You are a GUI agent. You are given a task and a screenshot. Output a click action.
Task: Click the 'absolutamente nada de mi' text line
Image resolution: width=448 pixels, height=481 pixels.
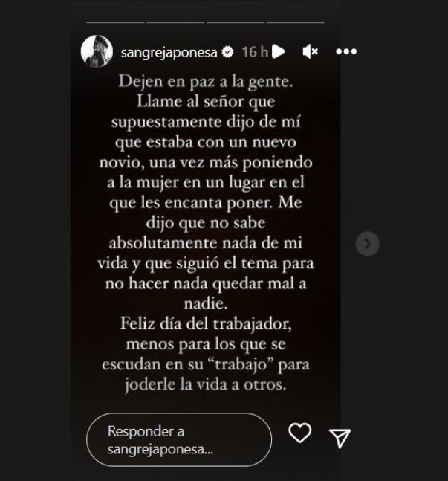click(x=206, y=243)
